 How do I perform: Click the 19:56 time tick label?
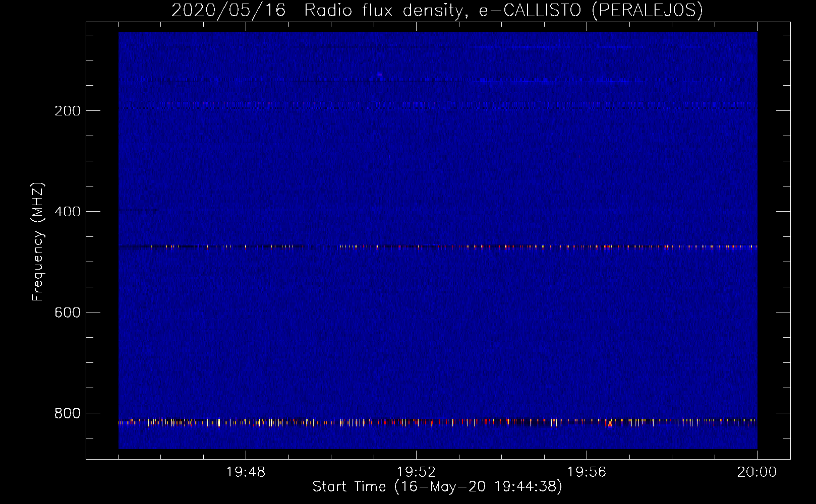click(587, 472)
